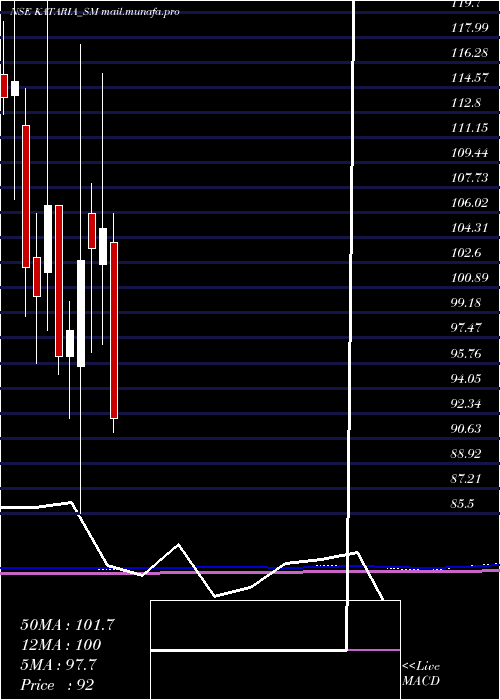Click the Price : 92 value

click(57, 685)
